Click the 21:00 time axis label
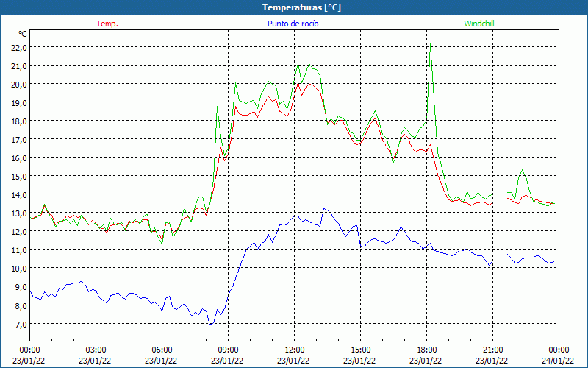The image size is (588, 368). [x=492, y=350]
